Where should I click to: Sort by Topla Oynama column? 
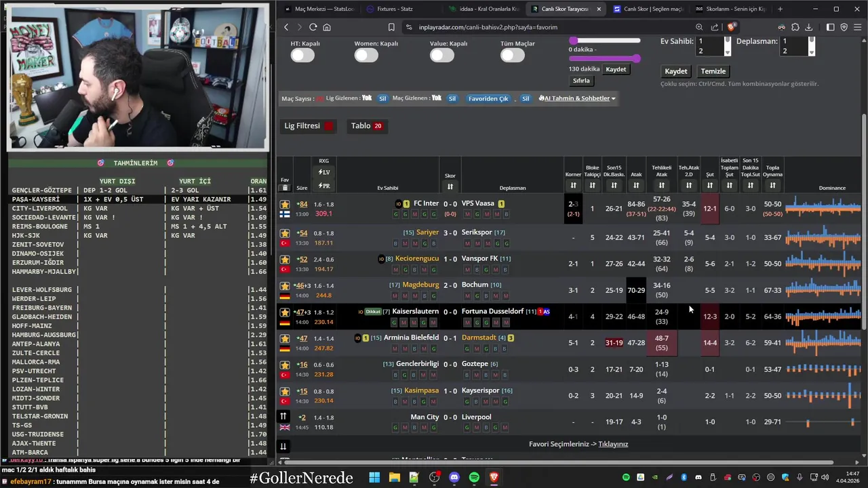[772, 186]
